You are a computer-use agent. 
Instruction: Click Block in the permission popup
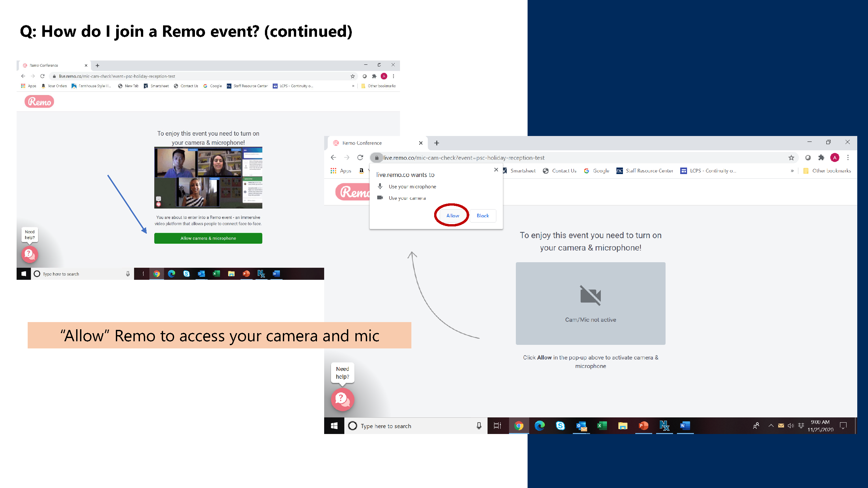(483, 216)
